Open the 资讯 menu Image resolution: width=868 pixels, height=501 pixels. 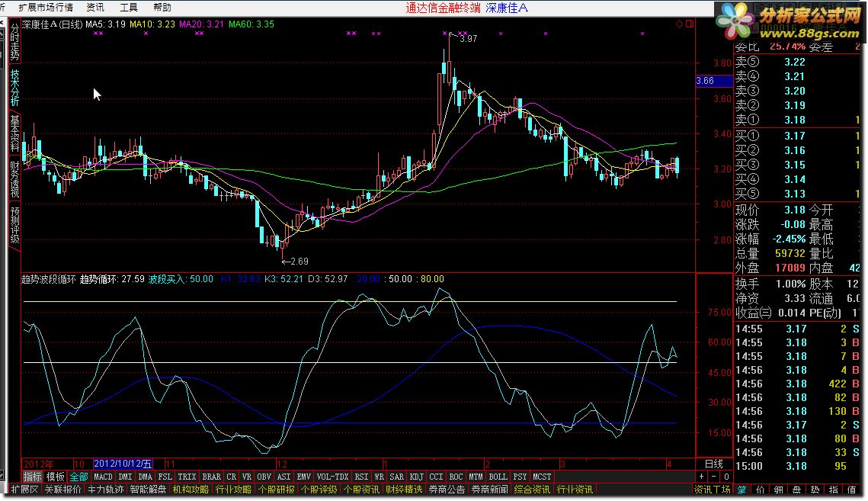coord(95,7)
